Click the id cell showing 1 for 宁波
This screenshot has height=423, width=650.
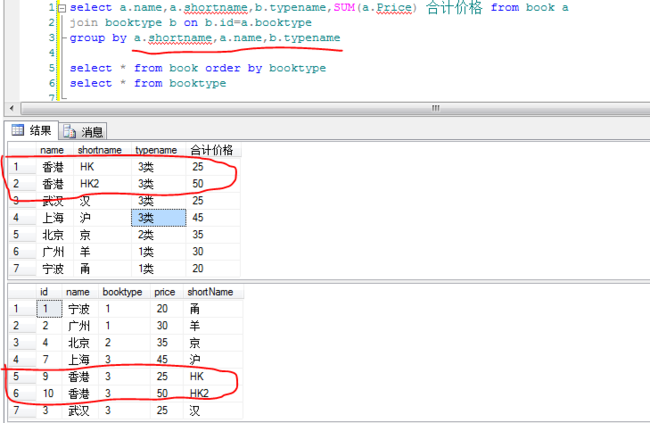(49, 309)
